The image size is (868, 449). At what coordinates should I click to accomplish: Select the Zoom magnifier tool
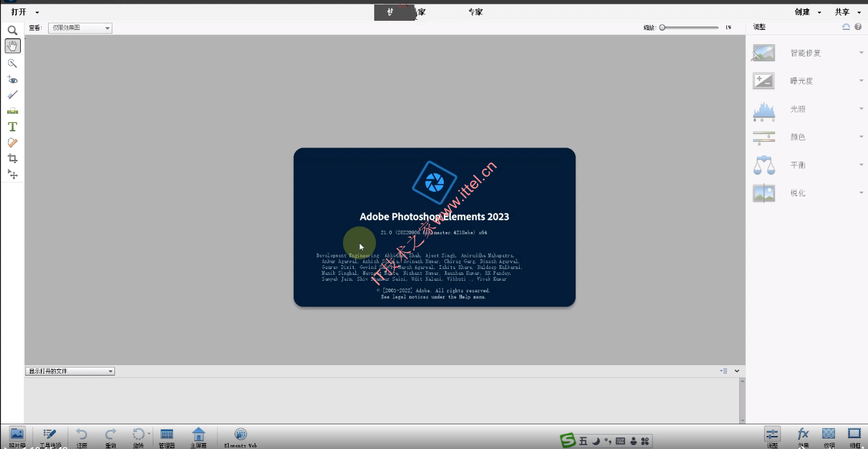(12, 30)
